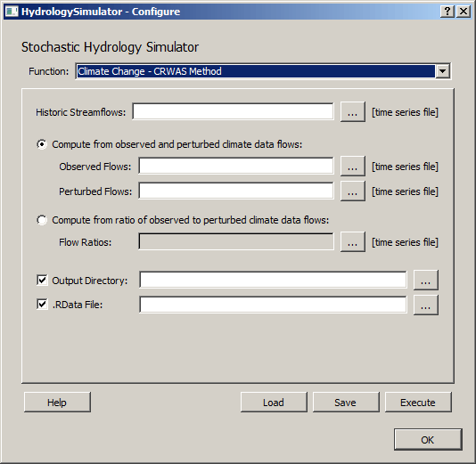Viewport: 476px width, 464px height.
Task: Browse for the Flow Ratios file
Action: tap(352, 242)
